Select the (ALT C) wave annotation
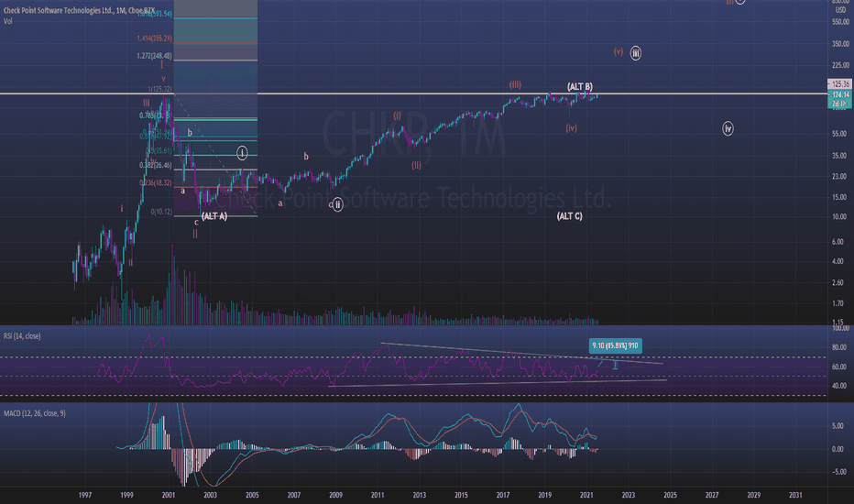The image size is (854, 504). [570, 216]
